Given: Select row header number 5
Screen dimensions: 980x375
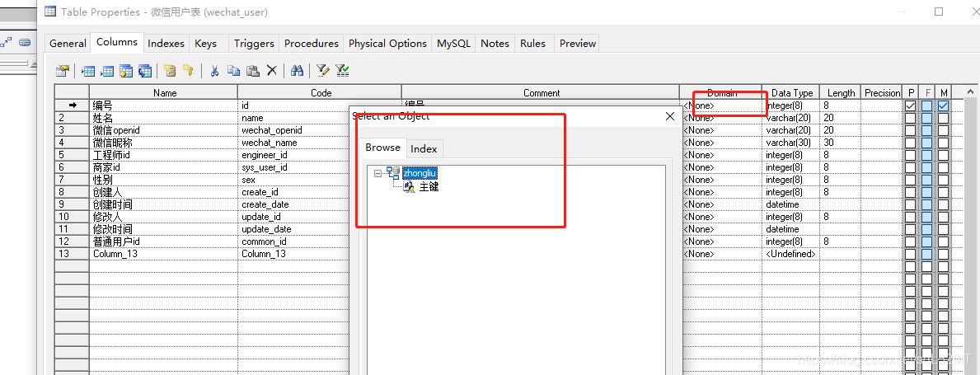Looking at the screenshot, I should [72, 155].
